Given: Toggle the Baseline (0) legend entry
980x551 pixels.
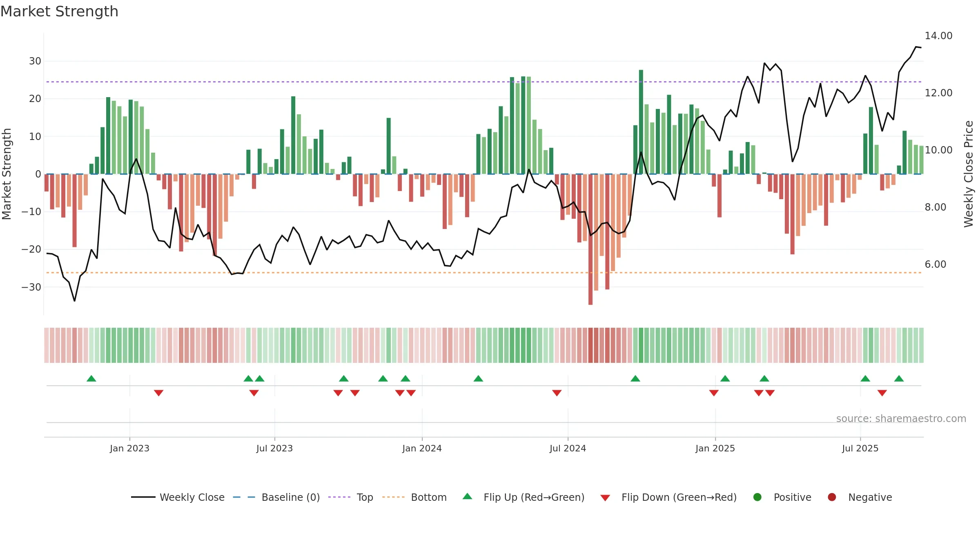Looking at the screenshot, I should 276,497.
